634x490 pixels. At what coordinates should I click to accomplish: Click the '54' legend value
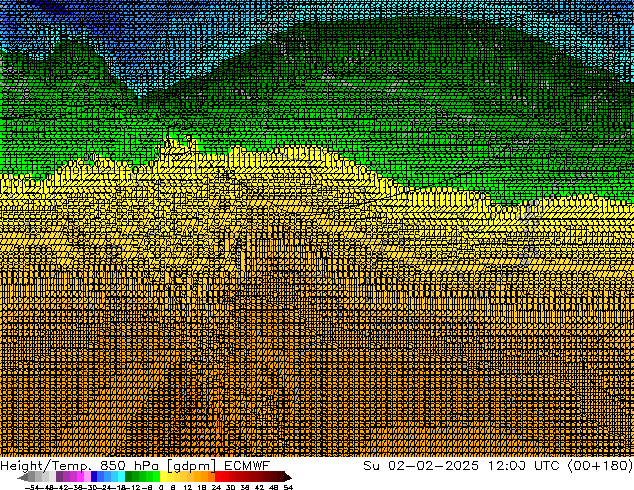pyautogui.click(x=288, y=487)
